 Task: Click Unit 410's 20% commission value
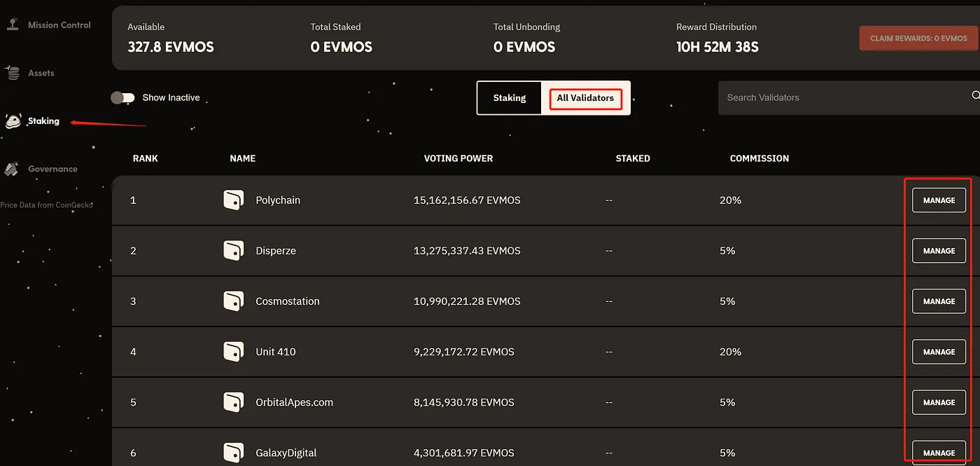[x=730, y=352]
